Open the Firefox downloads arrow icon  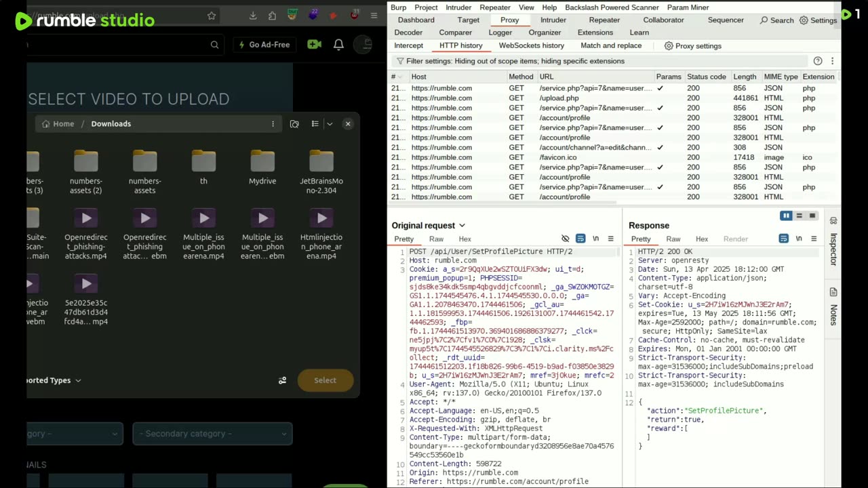pos(253,16)
